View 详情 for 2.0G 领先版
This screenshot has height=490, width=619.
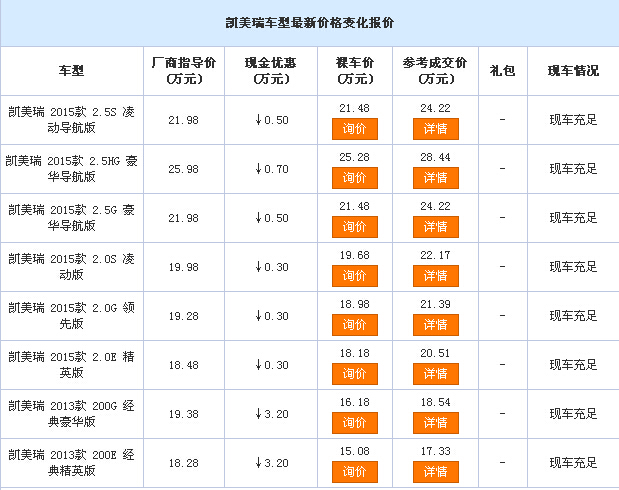(436, 325)
